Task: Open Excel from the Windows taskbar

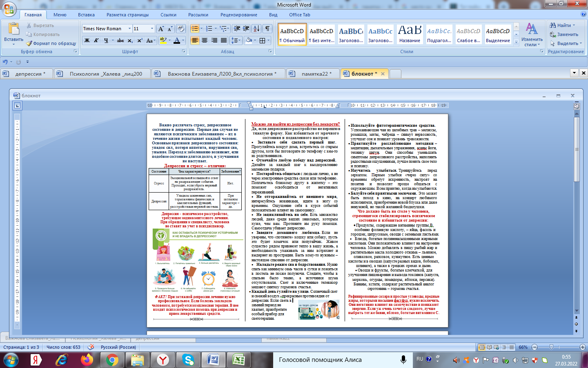Action: click(238, 360)
